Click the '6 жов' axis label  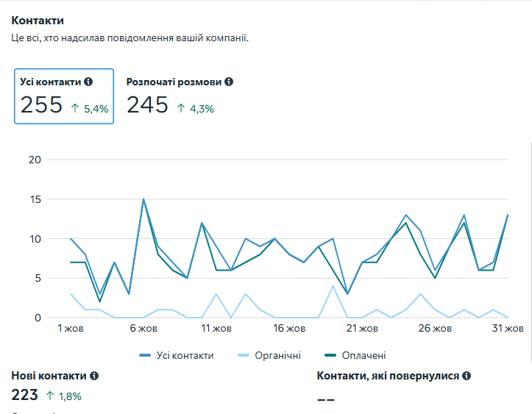tap(143, 328)
